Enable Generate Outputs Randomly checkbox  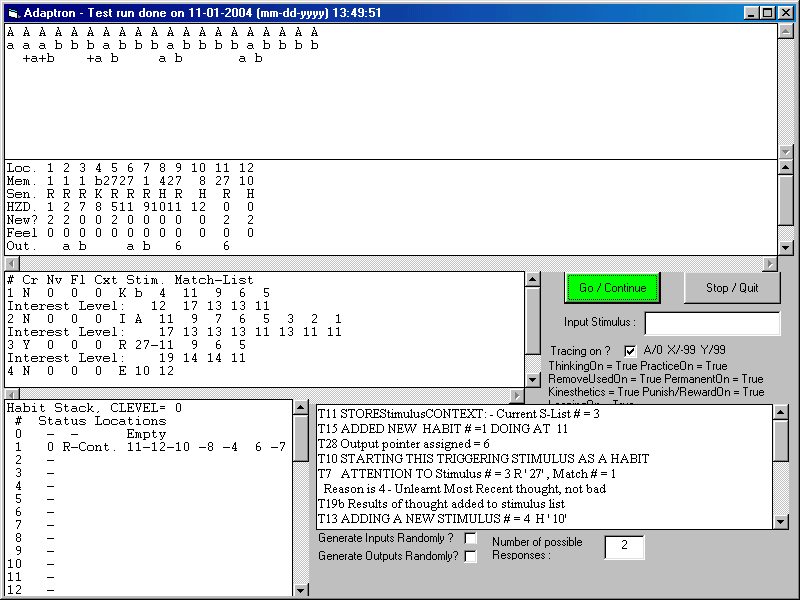point(470,556)
